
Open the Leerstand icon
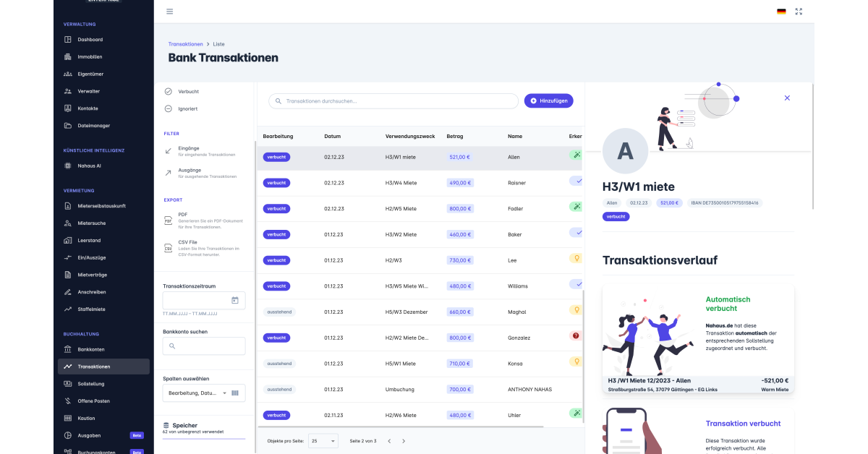point(67,240)
